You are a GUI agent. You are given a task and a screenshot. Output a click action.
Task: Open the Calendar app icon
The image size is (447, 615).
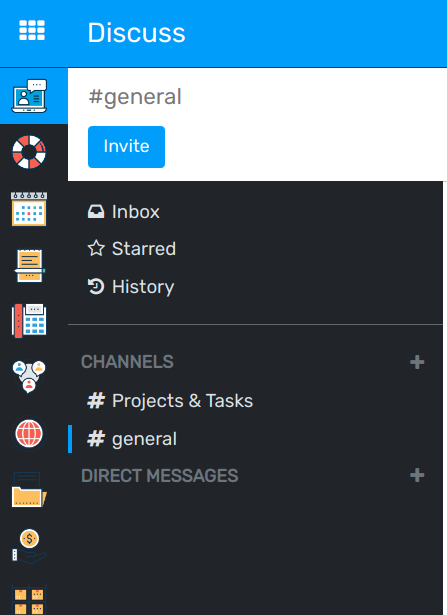tap(29, 209)
